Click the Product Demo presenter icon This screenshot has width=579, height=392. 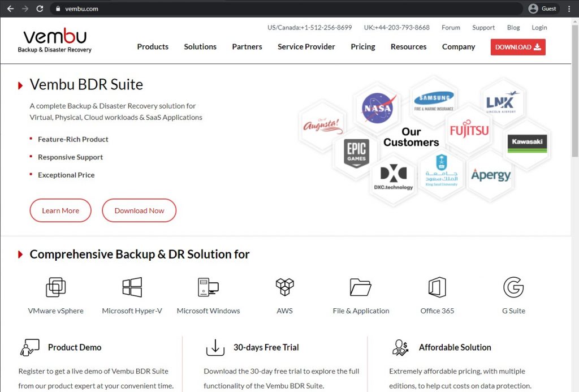coord(29,347)
